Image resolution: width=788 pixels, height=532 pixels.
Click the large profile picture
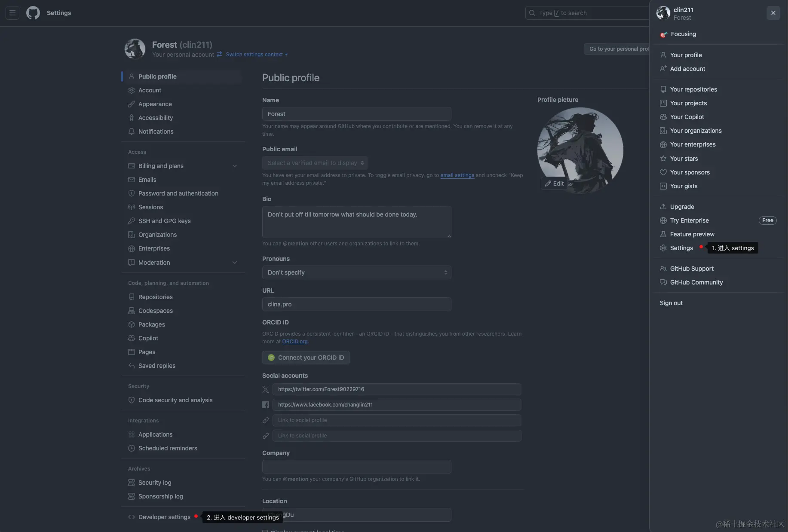click(x=580, y=150)
